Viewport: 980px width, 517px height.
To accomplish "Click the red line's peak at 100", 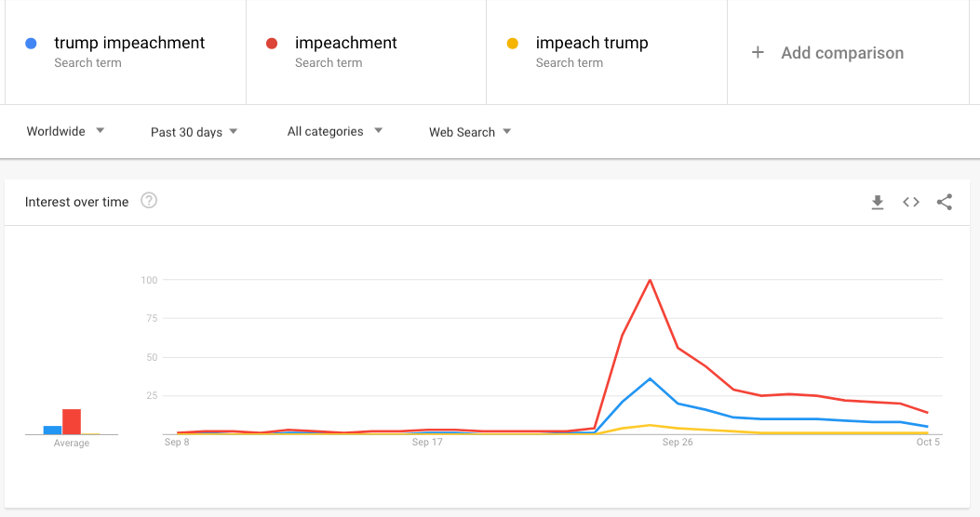I will [650, 280].
